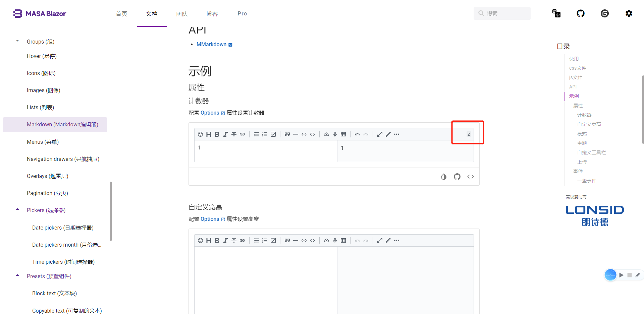Insert blockquote in 计数器 editor toolbar
Screen dimensions: 644x314
pyautogui.click(x=287, y=134)
